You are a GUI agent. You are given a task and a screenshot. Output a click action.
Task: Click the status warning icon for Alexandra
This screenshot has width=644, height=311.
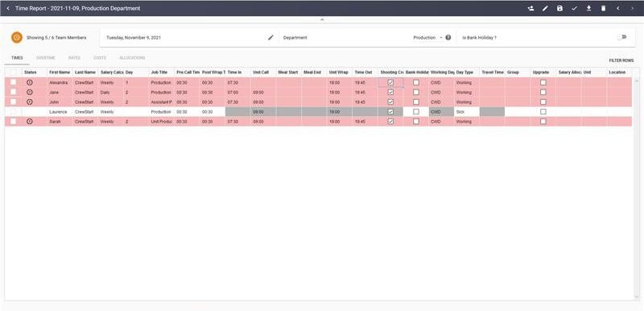click(30, 82)
